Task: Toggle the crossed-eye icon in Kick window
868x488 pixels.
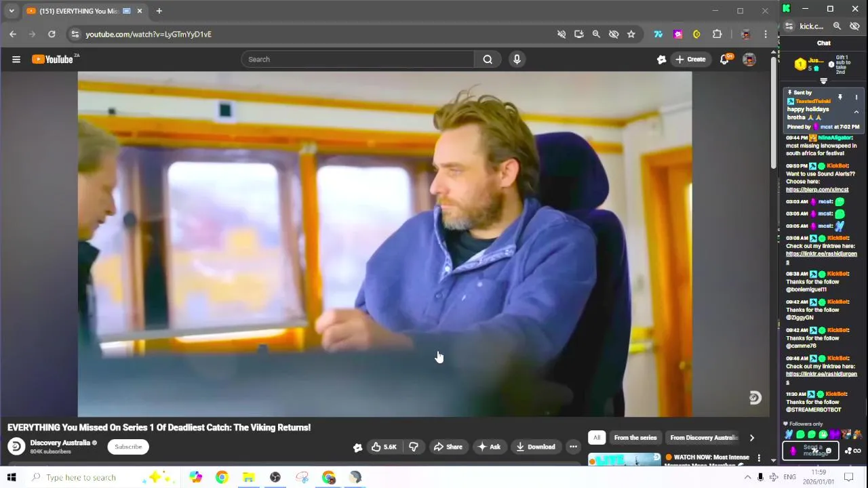Action: coord(854,26)
